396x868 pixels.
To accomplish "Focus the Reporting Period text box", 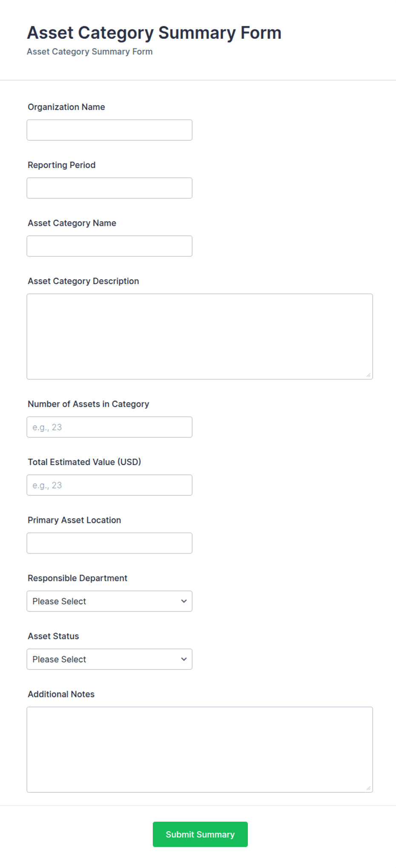I will (109, 188).
